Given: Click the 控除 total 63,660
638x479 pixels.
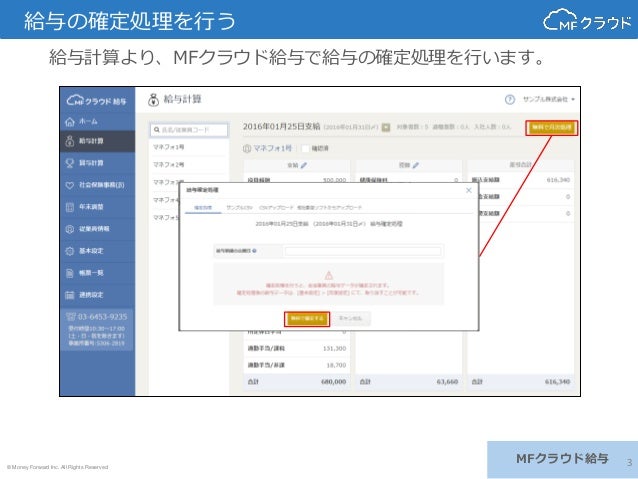Looking at the screenshot, I should pos(447,382).
